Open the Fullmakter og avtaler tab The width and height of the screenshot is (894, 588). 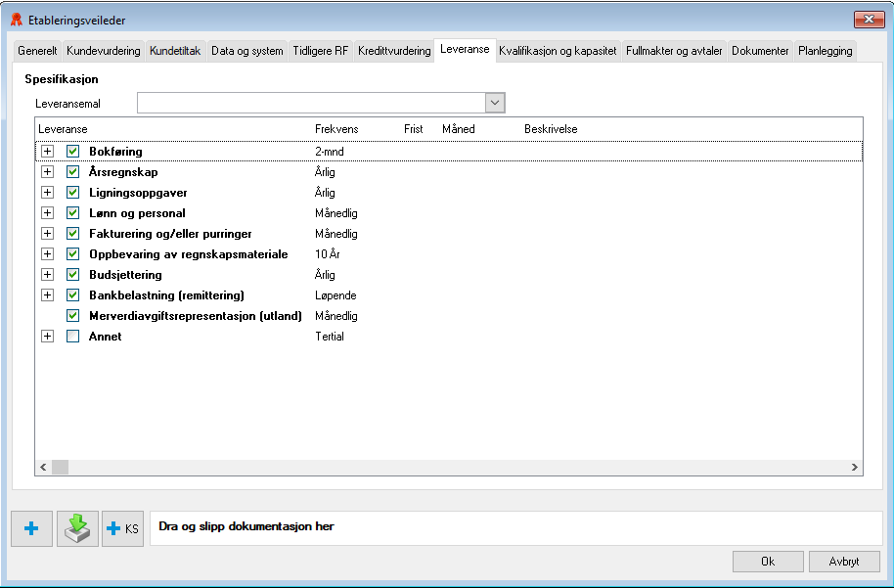pos(674,51)
